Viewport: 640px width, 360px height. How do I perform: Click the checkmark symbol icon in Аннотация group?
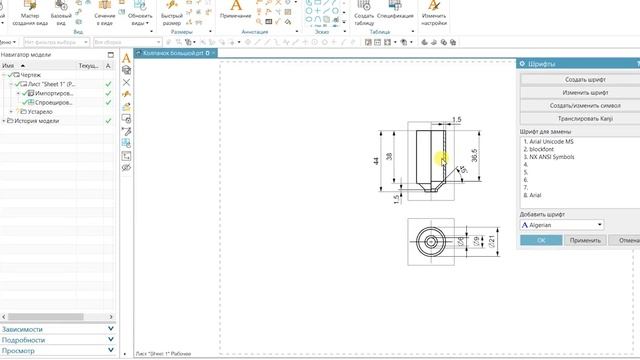(x=278, y=22)
